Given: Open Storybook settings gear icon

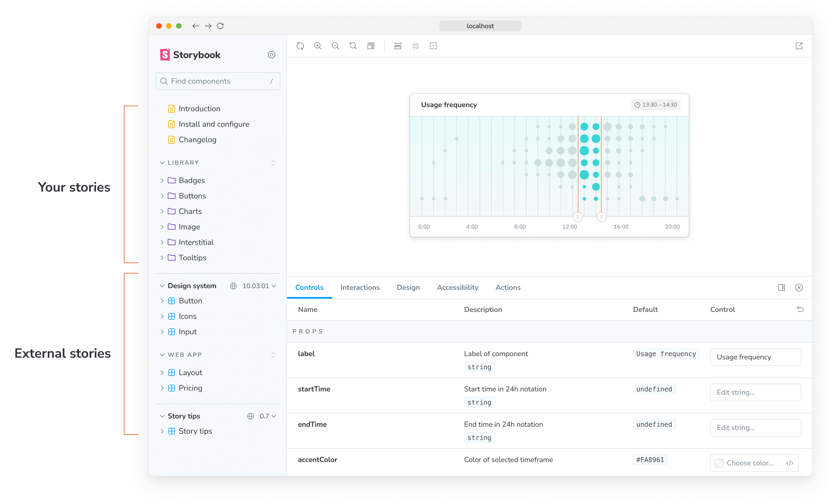Looking at the screenshot, I should 271,55.
